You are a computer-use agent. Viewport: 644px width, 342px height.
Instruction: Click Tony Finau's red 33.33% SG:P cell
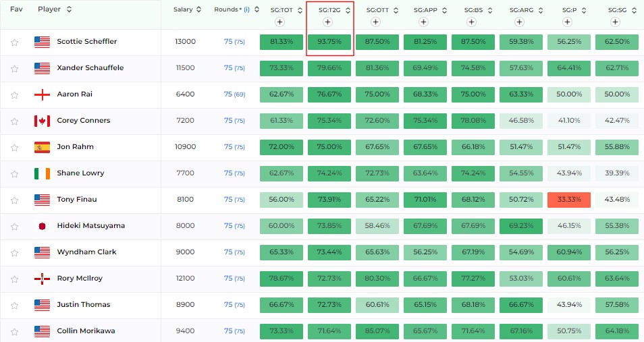coord(568,200)
